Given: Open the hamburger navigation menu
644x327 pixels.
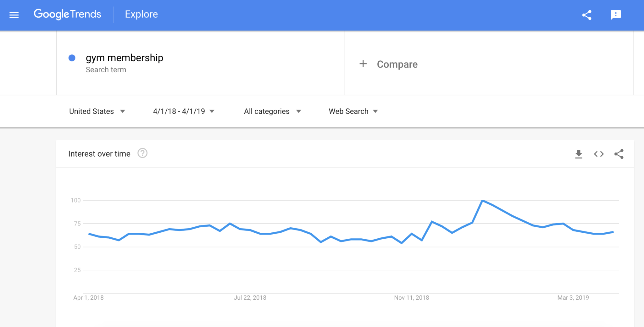Looking at the screenshot, I should tap(14, 15).
